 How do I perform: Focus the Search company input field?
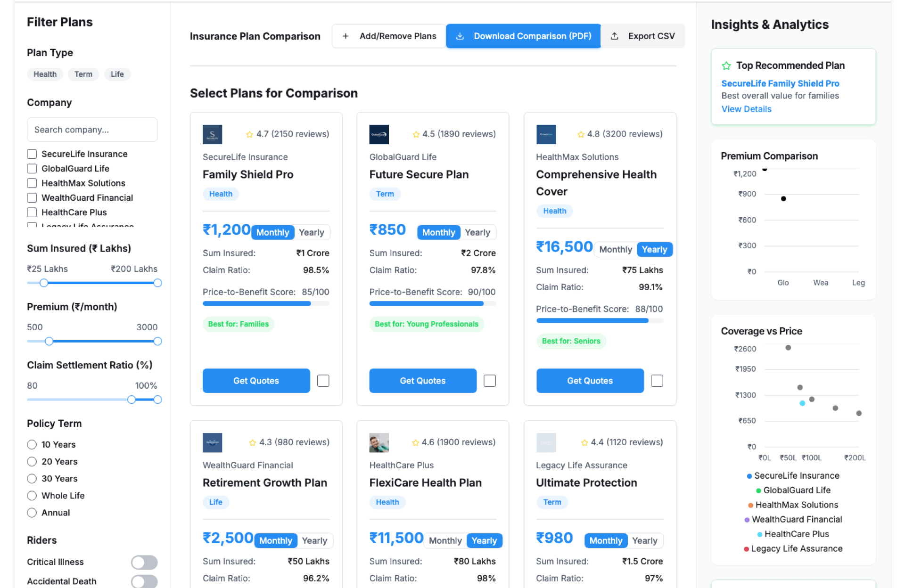(x=92, y=130)
